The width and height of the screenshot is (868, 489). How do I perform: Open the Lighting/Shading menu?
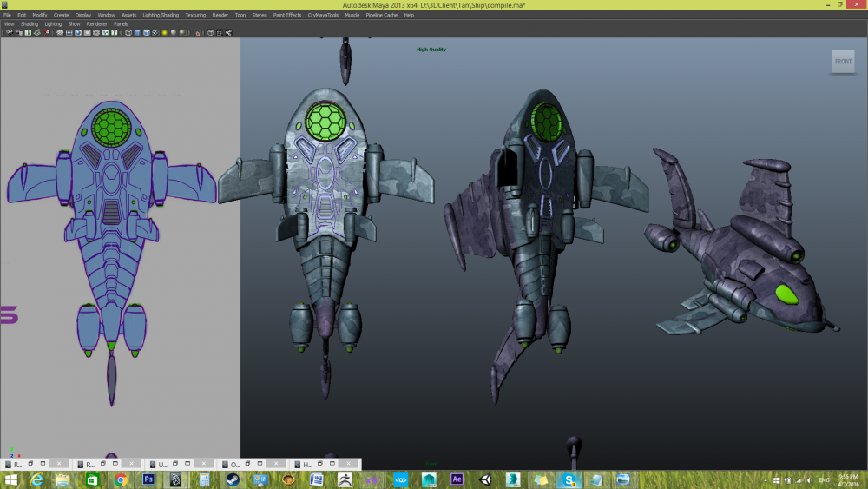[162, 15]
